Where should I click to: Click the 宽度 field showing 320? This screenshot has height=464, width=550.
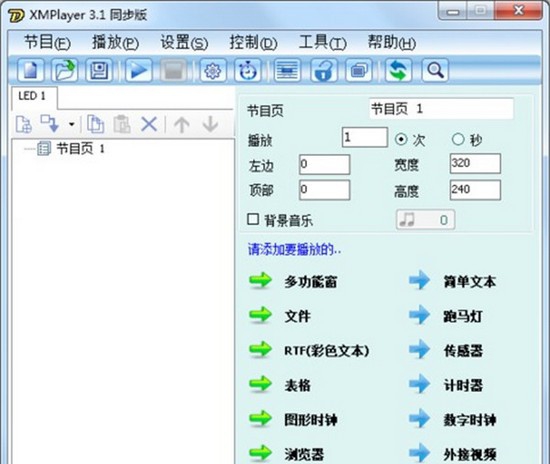point(475,163)
